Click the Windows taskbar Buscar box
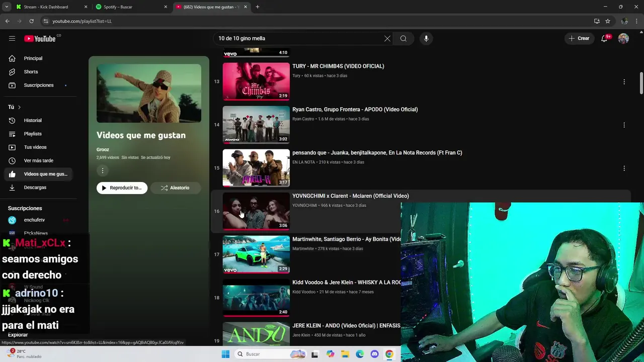 click(270, 354)
